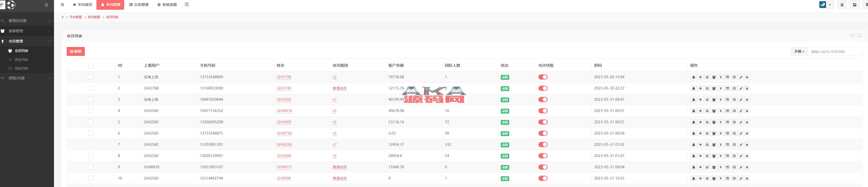868x187 pixels.
Task: Click the yen icon for member ID 4
Action: tap(720, 111)
